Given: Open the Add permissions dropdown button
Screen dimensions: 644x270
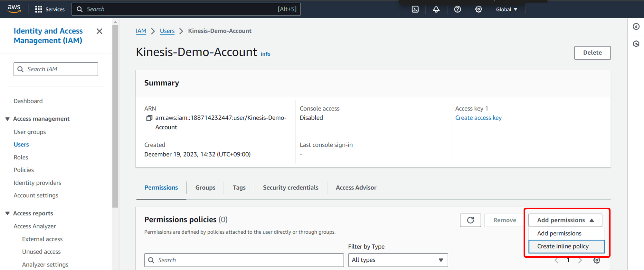Looking at the screenshot, I should [565, 220].
